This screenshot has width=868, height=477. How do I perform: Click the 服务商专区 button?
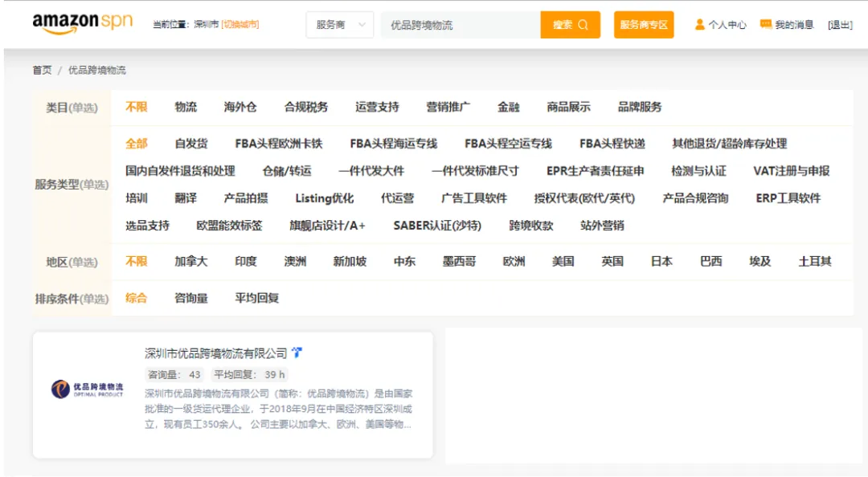(x=643, y=25)
